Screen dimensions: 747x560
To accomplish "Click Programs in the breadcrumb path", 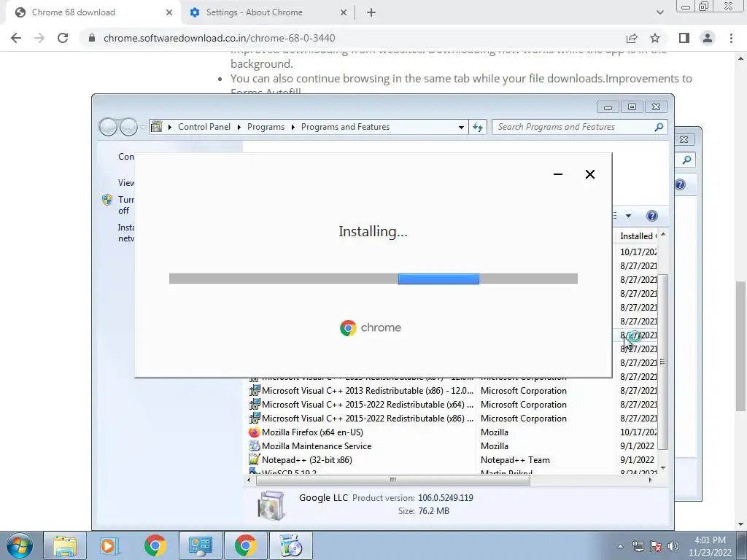I will click(x=266, y=127).
